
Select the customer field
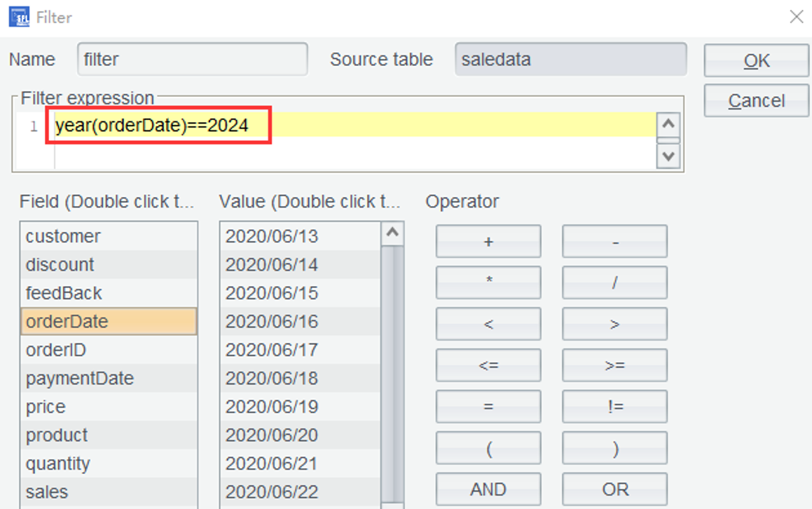coord(109,236)
